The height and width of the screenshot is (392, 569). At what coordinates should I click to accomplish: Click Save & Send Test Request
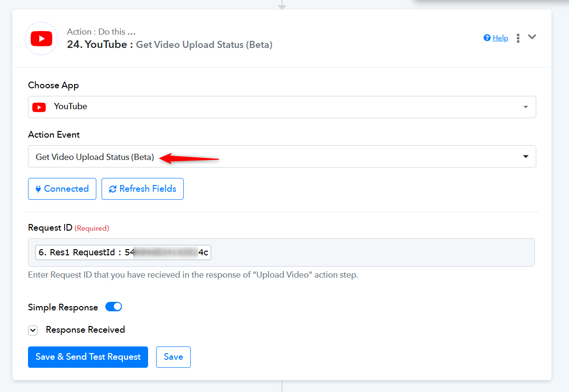[x=88, y=357]
